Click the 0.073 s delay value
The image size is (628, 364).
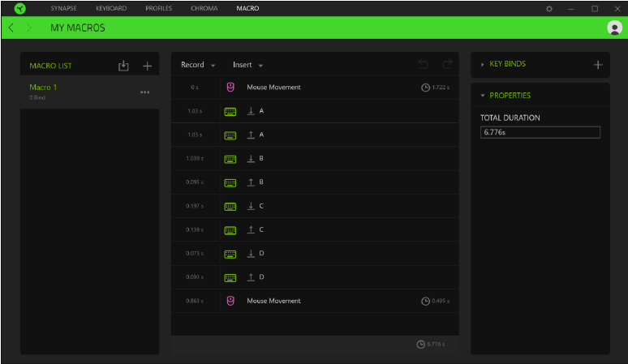[195, 254]
